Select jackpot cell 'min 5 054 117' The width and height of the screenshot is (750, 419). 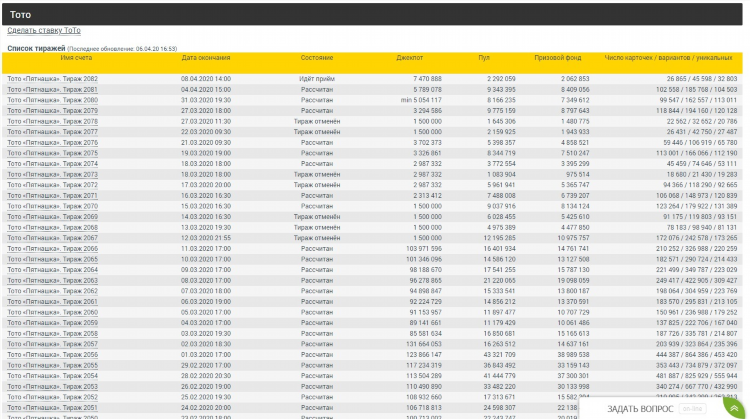(421, 100)
